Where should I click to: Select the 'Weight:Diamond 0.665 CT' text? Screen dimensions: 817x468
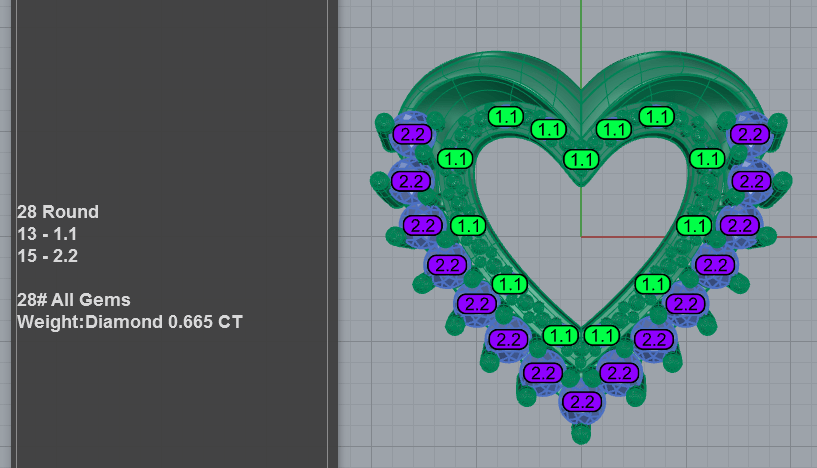130,322
